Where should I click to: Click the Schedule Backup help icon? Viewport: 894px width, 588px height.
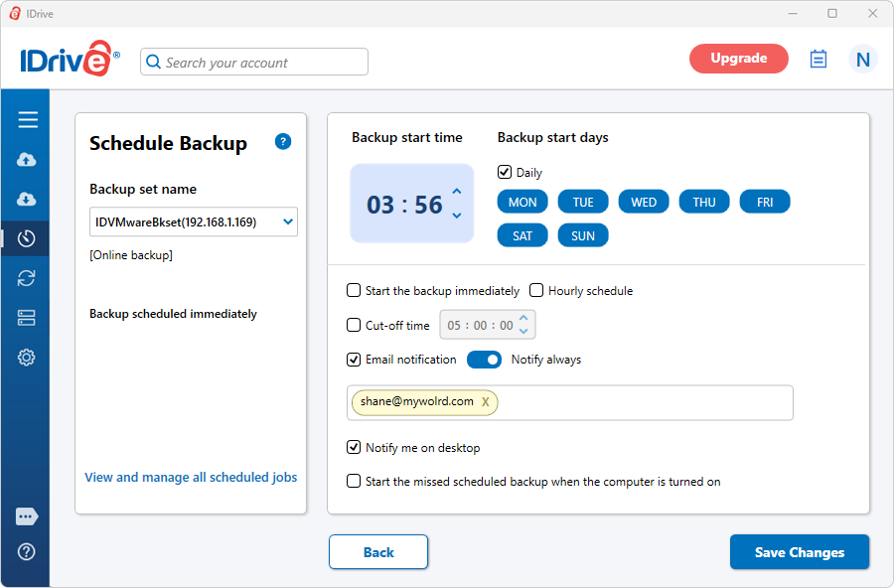(283, 142)
